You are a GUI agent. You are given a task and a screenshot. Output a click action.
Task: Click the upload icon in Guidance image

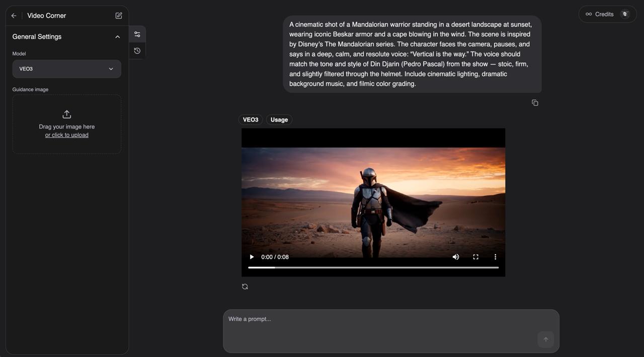pos(67,114)
